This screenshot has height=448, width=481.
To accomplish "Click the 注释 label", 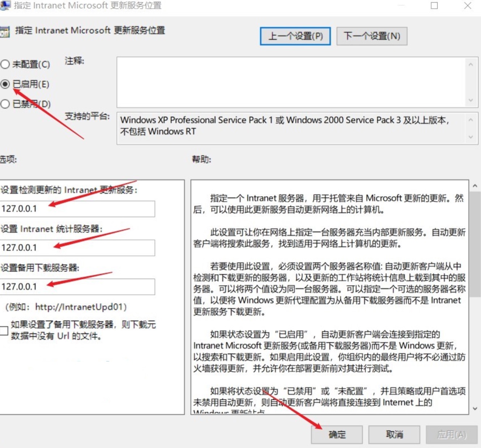I will click(x=75, y=61).
